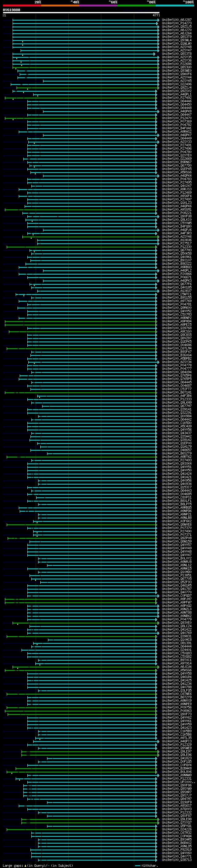Viewport: 197px width, 868px height.
Task: Select label UniRef100_O64446
Action: (x=177, y=101)
